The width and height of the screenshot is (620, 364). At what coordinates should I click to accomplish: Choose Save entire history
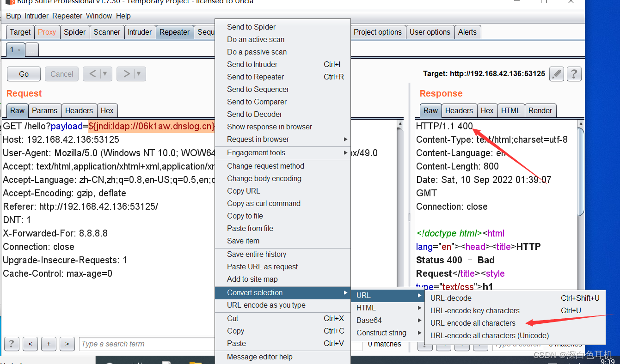(283, 254)
